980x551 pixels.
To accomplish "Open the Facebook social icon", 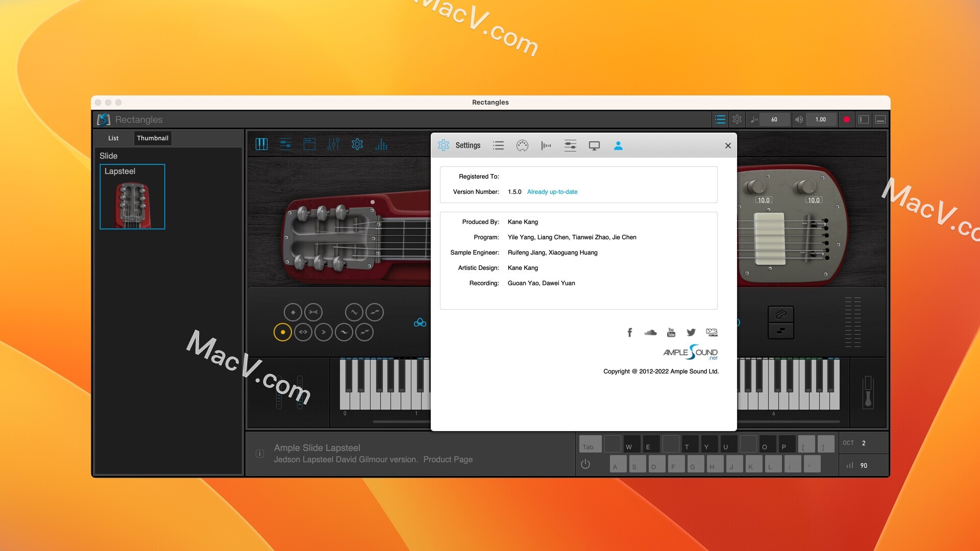I will [x=630, y=333].
